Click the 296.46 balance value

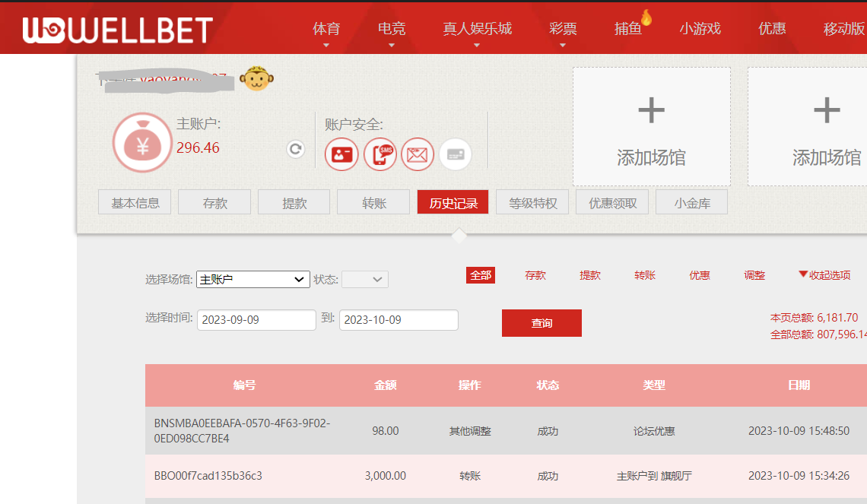198,147
